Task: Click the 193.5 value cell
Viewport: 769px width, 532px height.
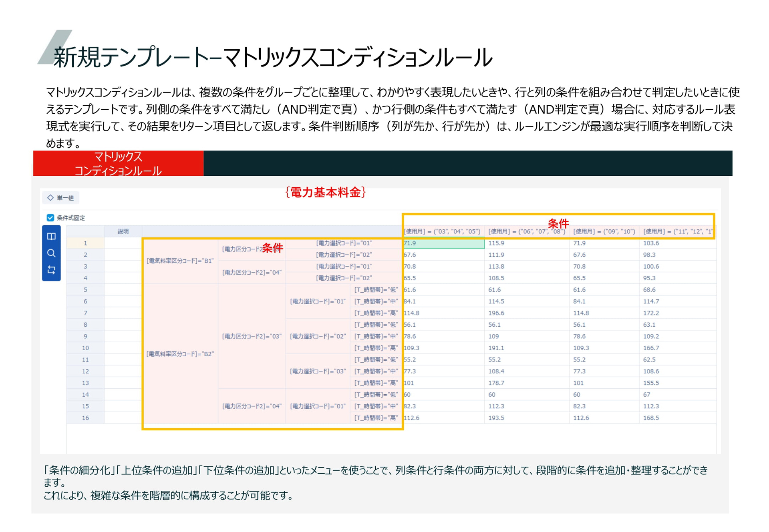Action: pos(527,418)
